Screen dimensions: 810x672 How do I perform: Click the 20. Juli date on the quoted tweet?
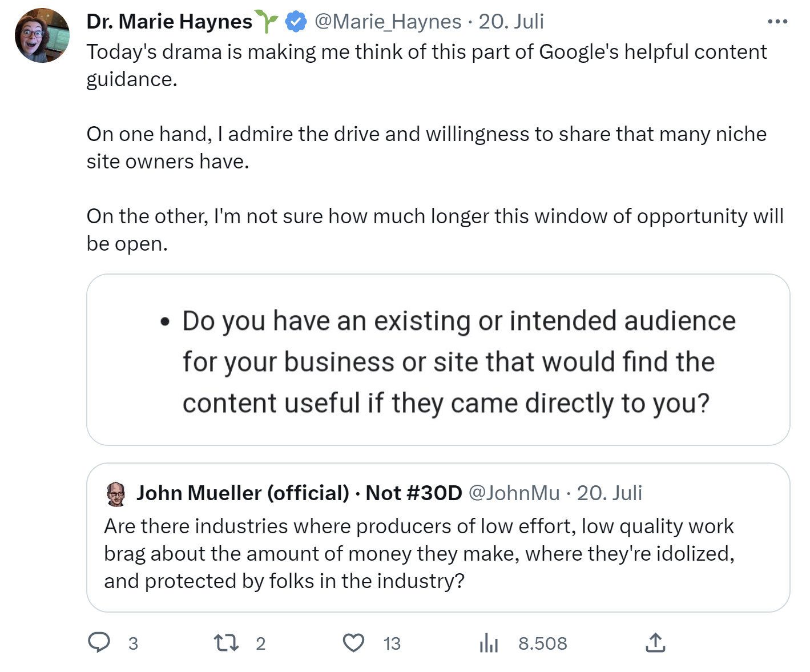coord(610,493)
